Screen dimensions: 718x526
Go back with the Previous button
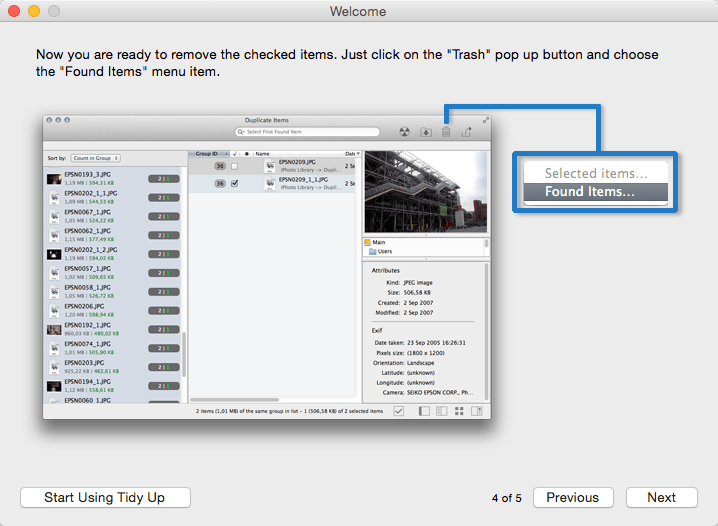point(572,497)
